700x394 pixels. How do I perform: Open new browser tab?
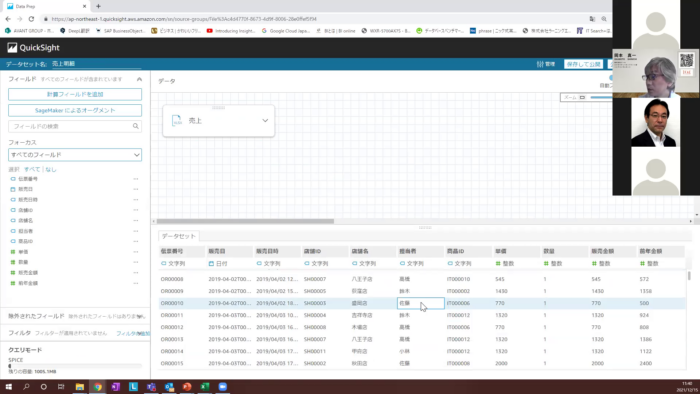point(98,6)
